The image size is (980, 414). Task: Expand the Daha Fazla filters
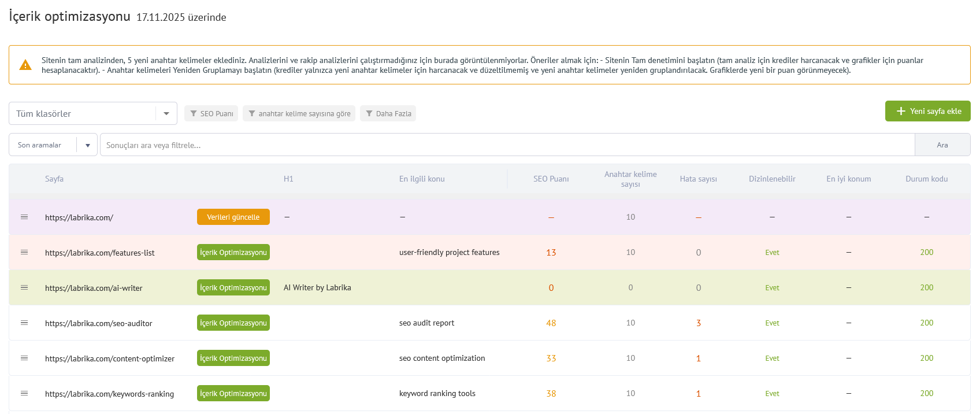coord(388,113)
